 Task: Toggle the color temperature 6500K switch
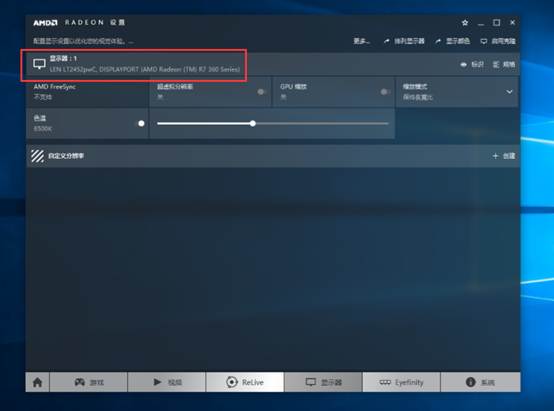141,123
